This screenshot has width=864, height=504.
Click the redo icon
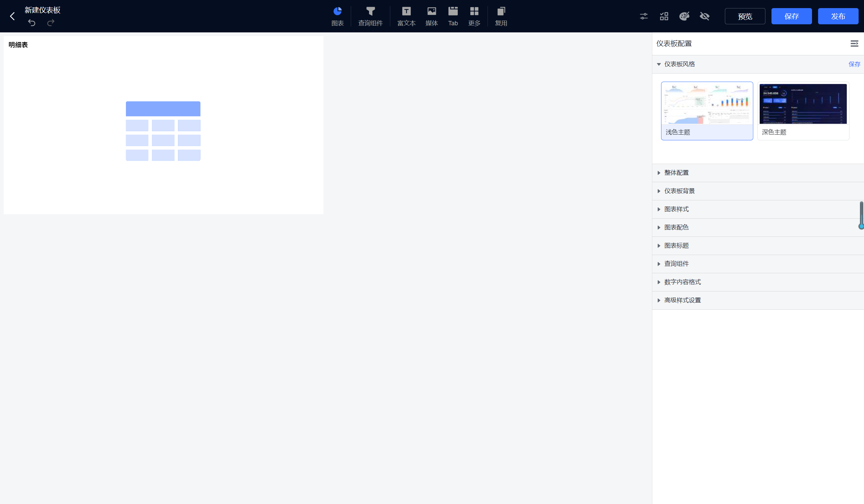[51, 23]
